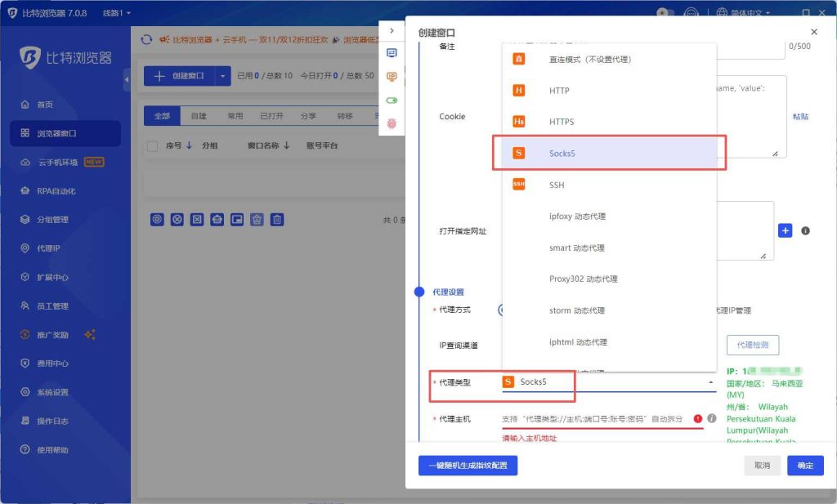Open the 代理IP page in the sidebar

pos(49,248)
